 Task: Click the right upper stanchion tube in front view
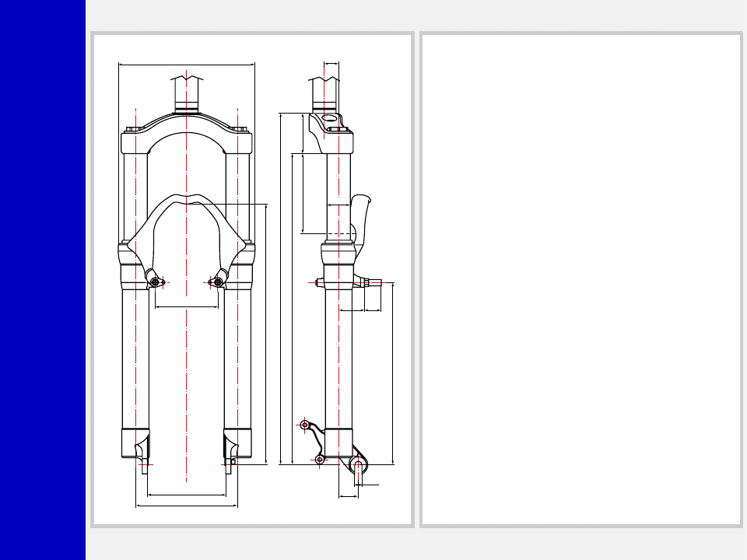tap(237, 194)
